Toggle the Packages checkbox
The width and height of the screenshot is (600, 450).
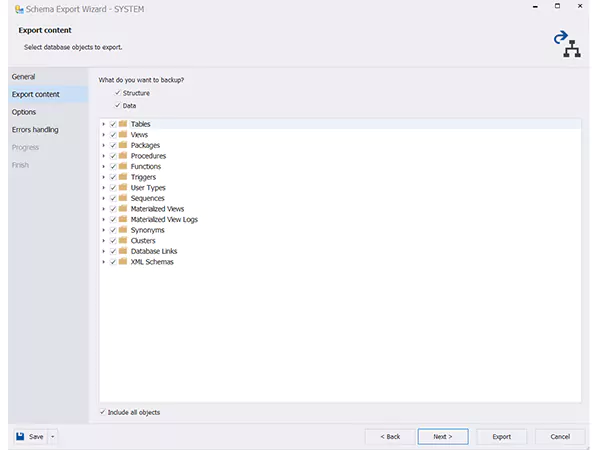pos(113,145)
